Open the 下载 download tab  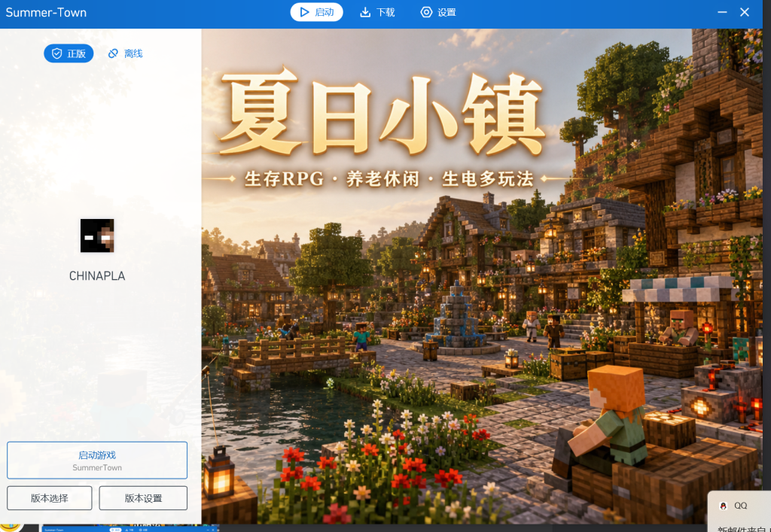[x=377, y=12]
